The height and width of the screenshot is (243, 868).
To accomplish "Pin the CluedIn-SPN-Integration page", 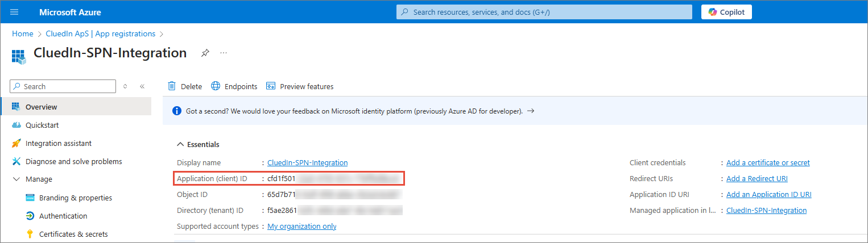I will point(205,53).
